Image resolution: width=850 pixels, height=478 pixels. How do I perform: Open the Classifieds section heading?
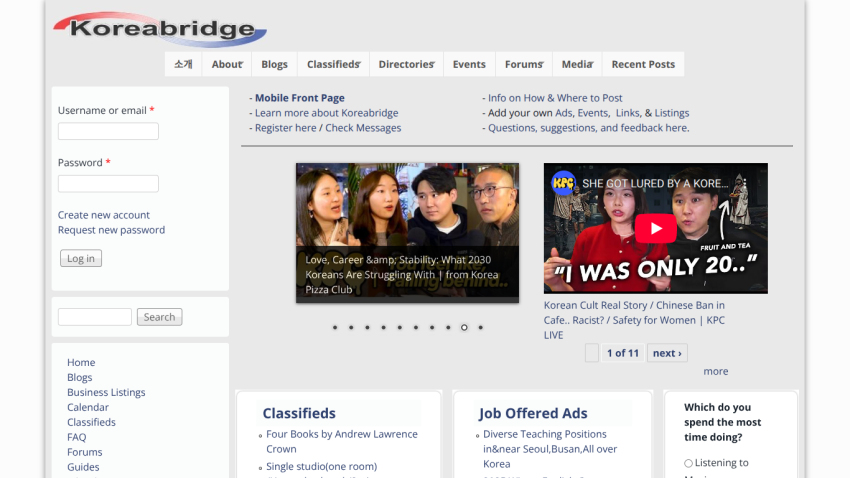point(299,413)
